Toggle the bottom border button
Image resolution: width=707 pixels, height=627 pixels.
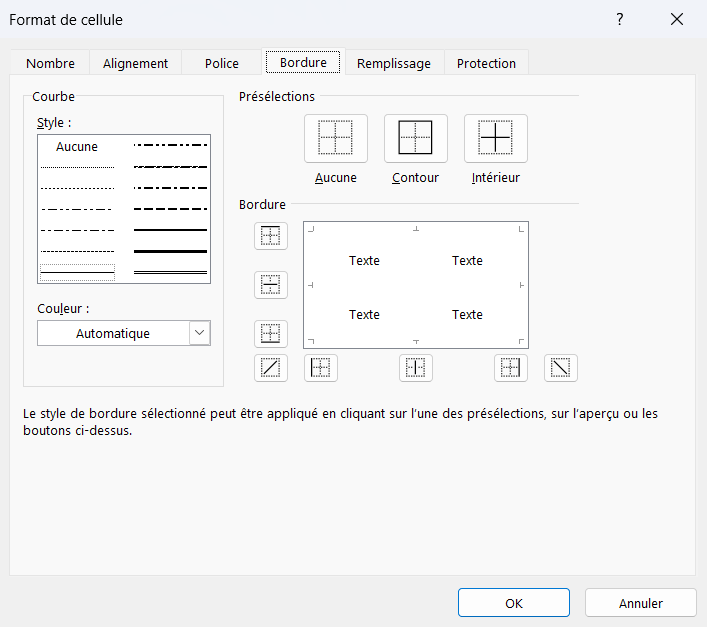[x=271, y=334]
